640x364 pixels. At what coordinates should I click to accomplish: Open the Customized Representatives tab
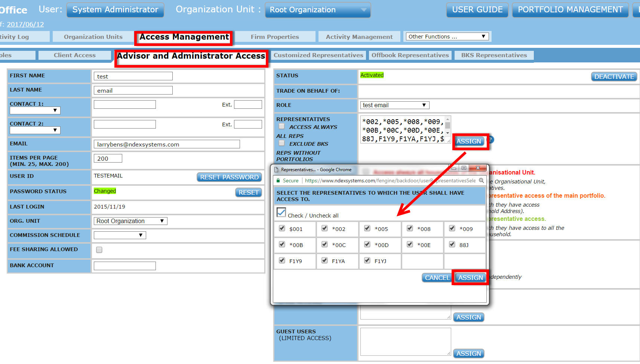(x=318, y=55)
